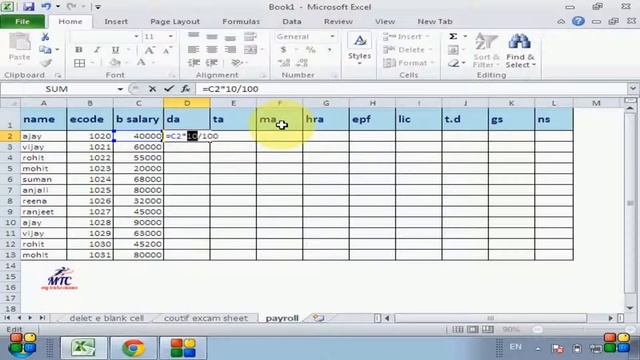
Task: Click the Fill Color bucket icon
Action: (115, 63)
